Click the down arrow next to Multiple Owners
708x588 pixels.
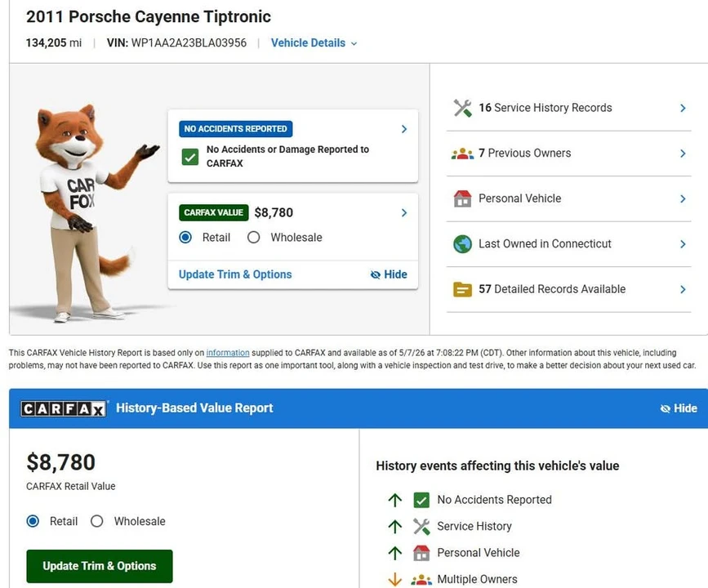click(x=395, y=579)
